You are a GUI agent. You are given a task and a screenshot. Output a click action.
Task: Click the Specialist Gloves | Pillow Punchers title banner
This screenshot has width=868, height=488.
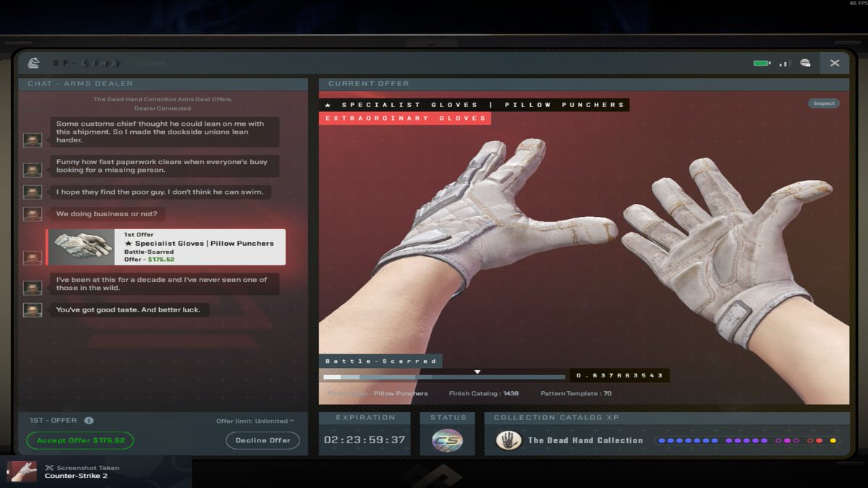point(475,105)
